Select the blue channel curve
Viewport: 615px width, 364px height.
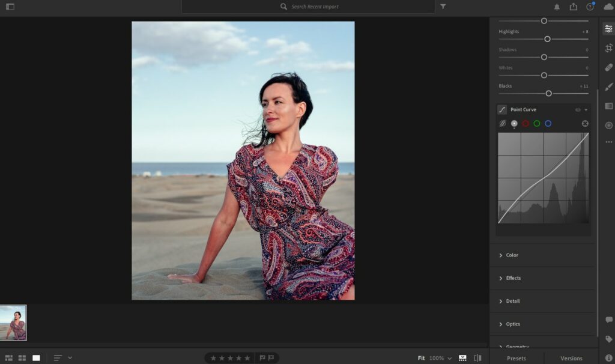click(548, 123)
